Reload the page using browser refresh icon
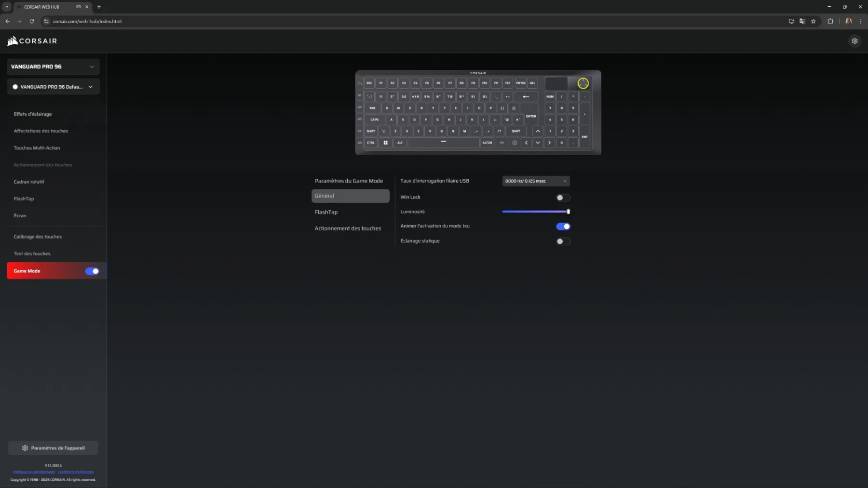 click(32, 21)
